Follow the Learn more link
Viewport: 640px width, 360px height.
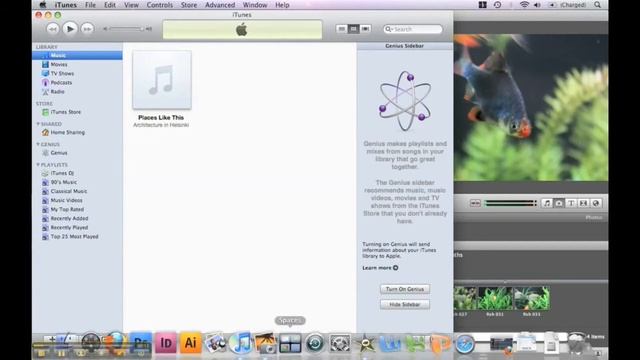tap(380, 268)
